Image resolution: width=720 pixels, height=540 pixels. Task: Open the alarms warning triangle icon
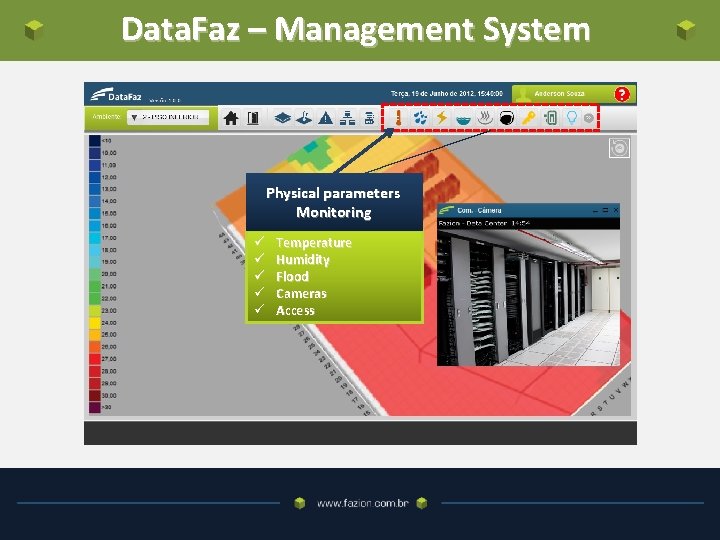(326, 118)
